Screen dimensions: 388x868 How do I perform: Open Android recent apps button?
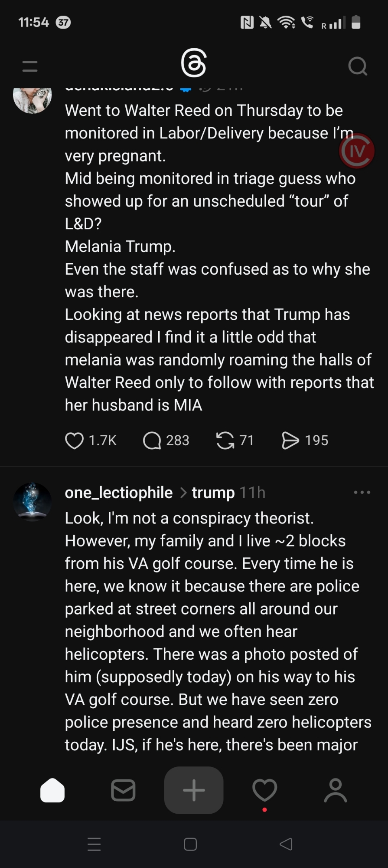click(x=94, y=844)
